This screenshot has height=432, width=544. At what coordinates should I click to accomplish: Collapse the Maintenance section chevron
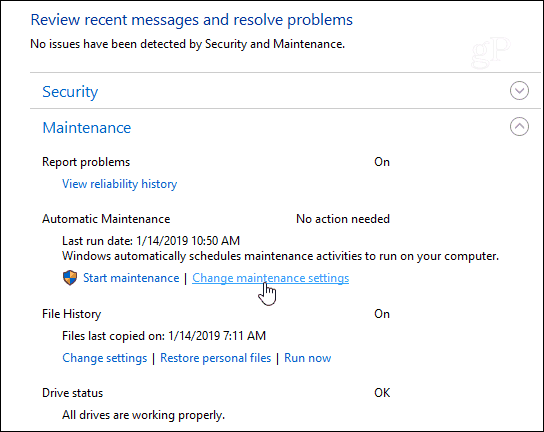pyautogui.click(x=519, y=127)
